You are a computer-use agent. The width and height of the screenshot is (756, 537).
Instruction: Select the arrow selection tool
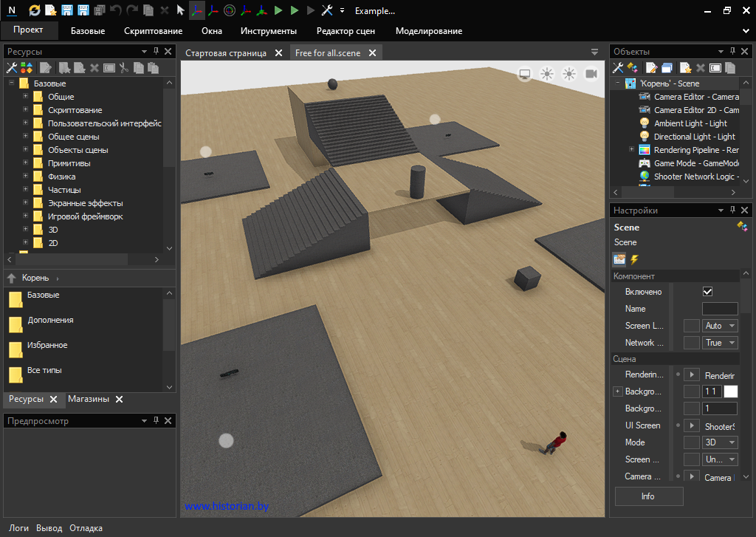point(180,10)
